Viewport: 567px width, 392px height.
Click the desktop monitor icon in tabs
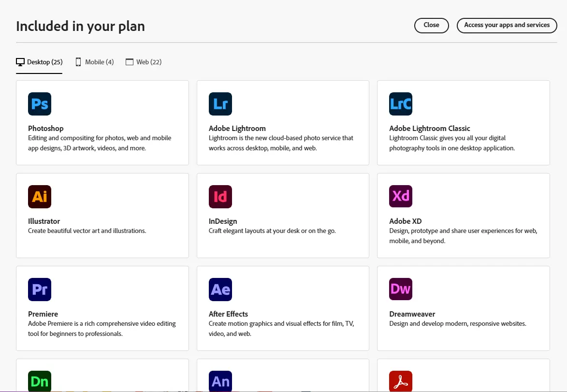(x=20, y=62)
